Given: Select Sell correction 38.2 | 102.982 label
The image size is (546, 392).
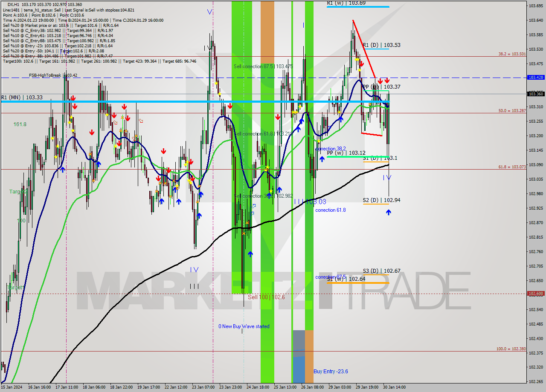Looking at the screenshot, I should (x=263, y=196).
